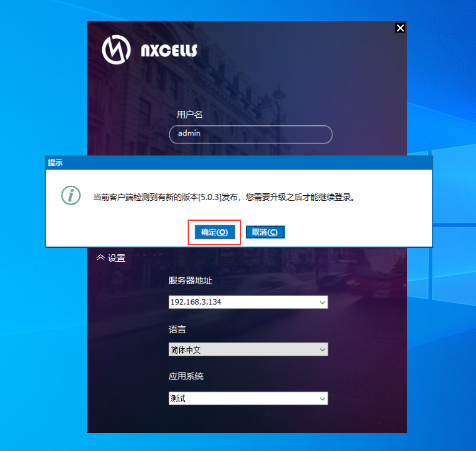Click the NXCELLS circular logo icon
Image resolution: width=476 pixels, height=451 pixels.
116,50
